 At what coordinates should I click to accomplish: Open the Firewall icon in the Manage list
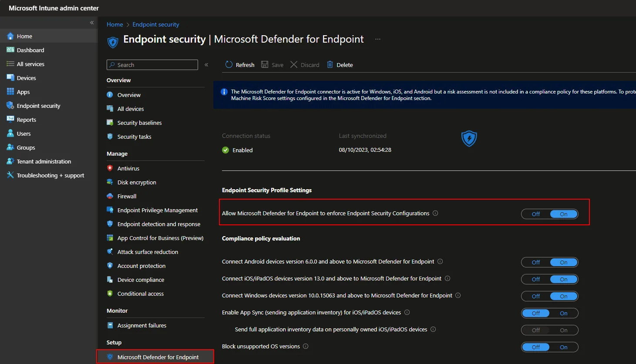pyautogui.click(x=110, y=196)
